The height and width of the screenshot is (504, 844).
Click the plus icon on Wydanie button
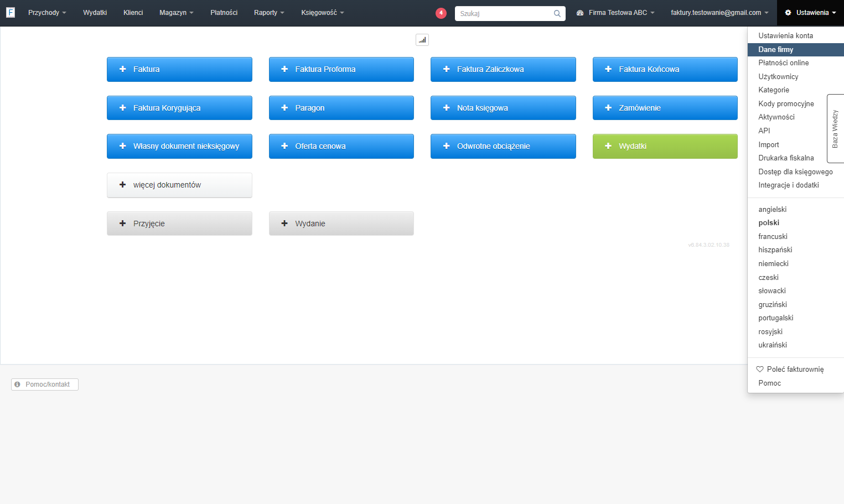point(284,224)
